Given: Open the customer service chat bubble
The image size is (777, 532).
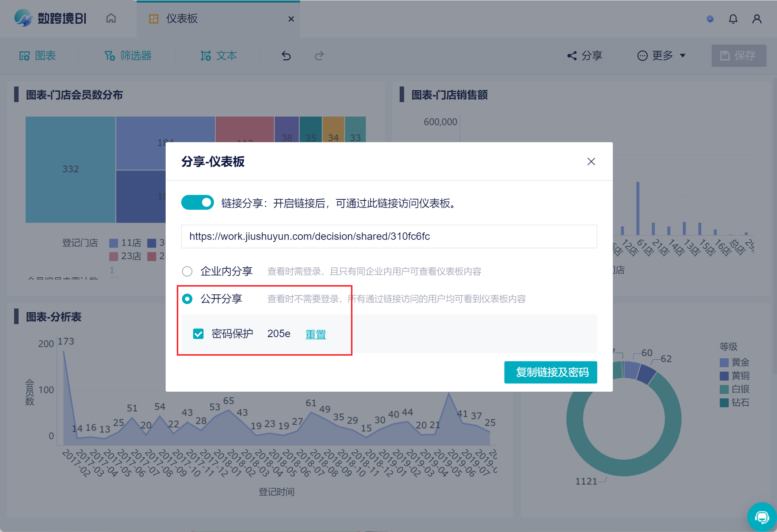Looking at the screenshot, I should coord(762,517).
